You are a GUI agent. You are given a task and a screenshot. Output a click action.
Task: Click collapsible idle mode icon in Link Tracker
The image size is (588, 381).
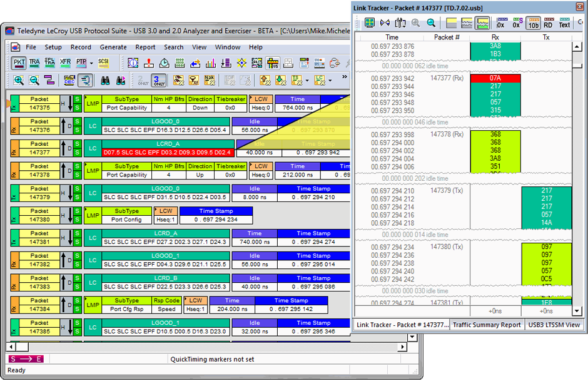point(467,23)
